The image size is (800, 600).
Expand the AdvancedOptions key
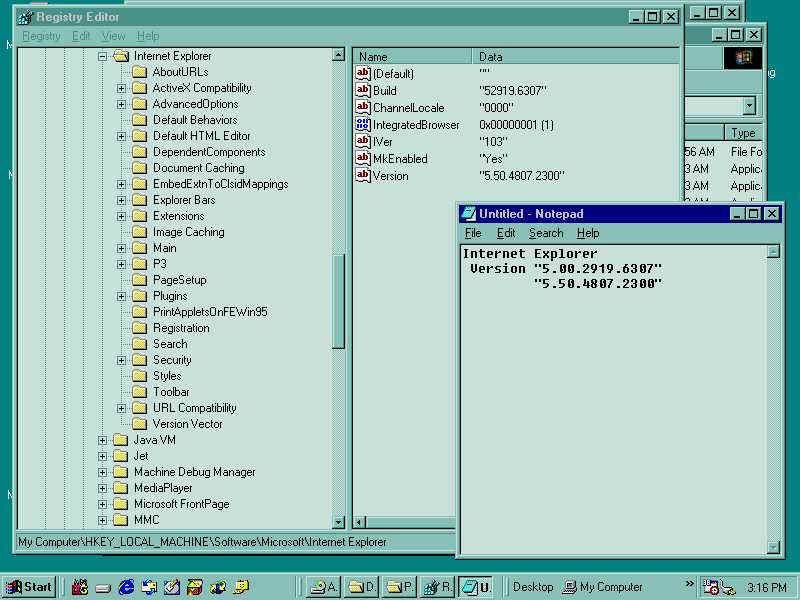(121, 104)
